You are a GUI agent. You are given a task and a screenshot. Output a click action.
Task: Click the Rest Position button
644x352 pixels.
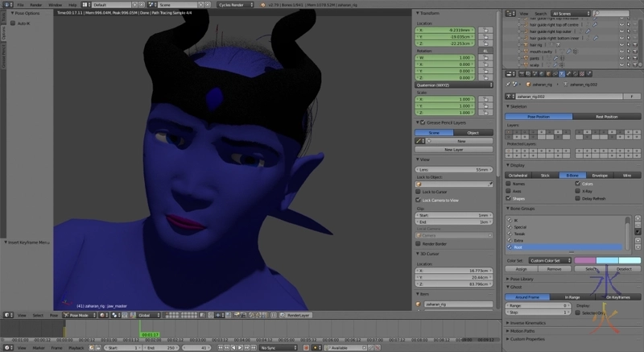pos(607,116)
